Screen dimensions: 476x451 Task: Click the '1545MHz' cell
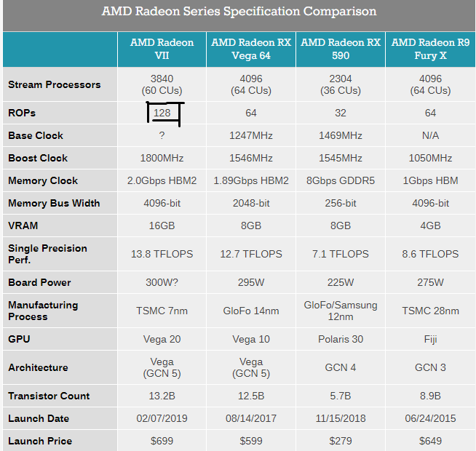click(x=341, y=158)
